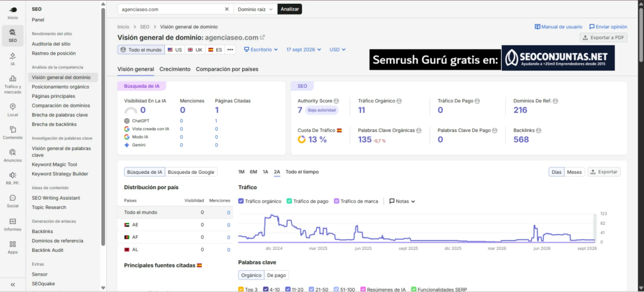Open the Manual de usuario link

coord(558,26)
